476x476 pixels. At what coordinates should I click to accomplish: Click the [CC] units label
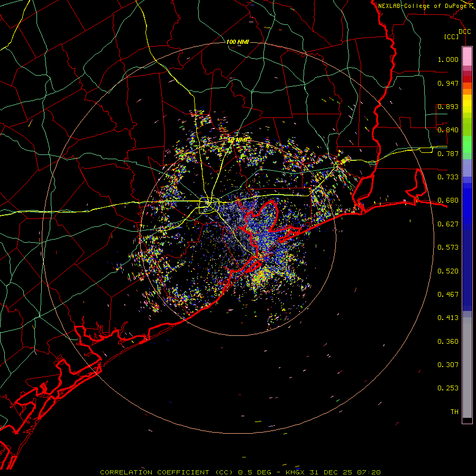452,36
